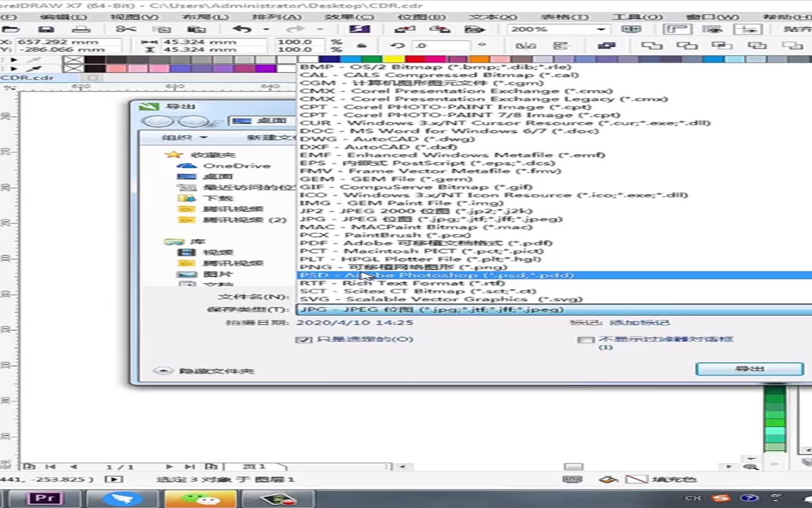Click the Copy icon in toolbar
812x508 pixels.
pos(163,29)
